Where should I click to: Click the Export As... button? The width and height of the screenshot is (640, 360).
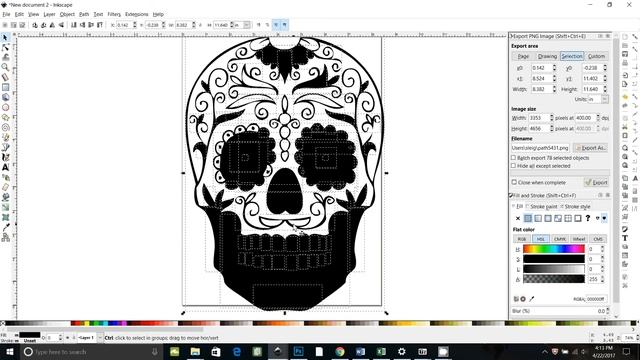pos(590,148)
